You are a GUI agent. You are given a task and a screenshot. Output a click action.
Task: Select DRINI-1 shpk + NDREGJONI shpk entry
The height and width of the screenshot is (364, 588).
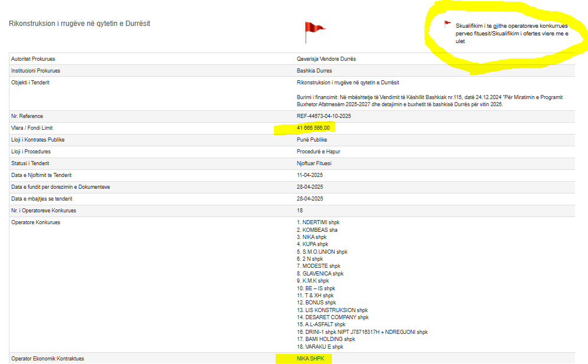pyautogui.click(x=362, y=332)
